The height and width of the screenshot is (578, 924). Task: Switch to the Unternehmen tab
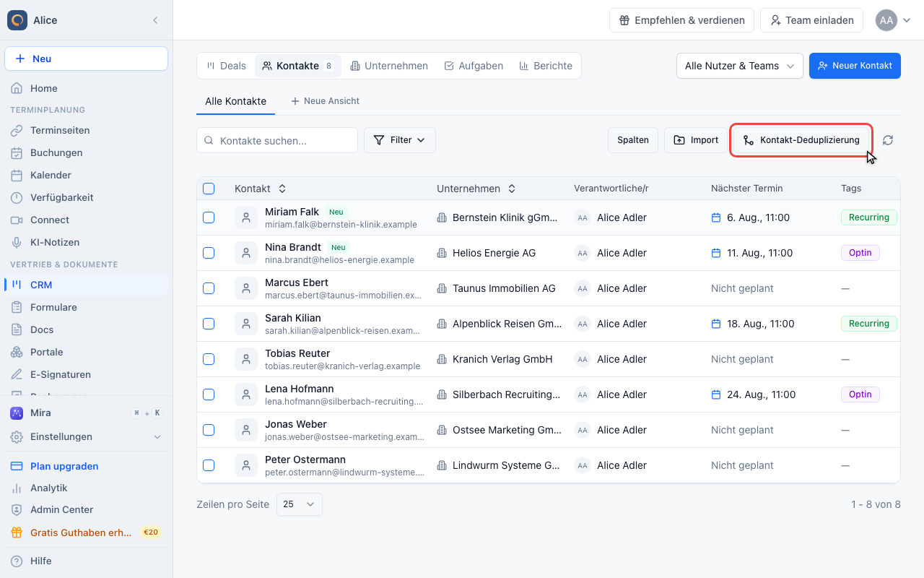[389, 66]
